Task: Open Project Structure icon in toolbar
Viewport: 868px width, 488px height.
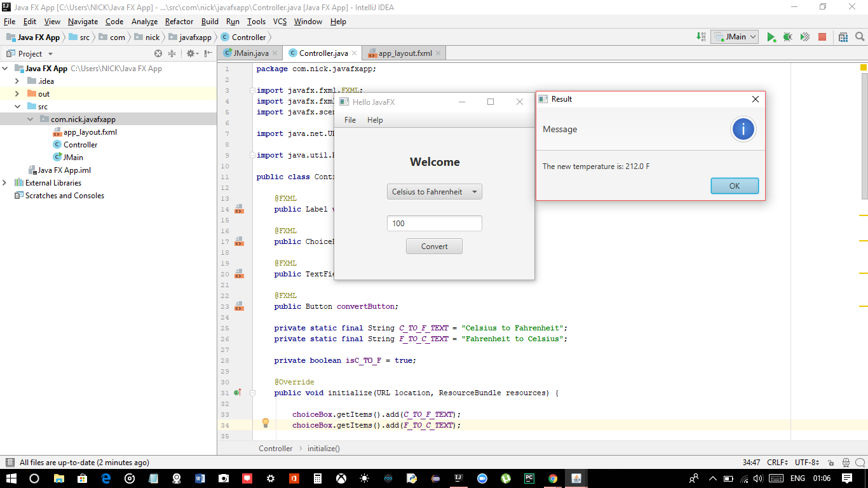Action: (x=843, y=37)
